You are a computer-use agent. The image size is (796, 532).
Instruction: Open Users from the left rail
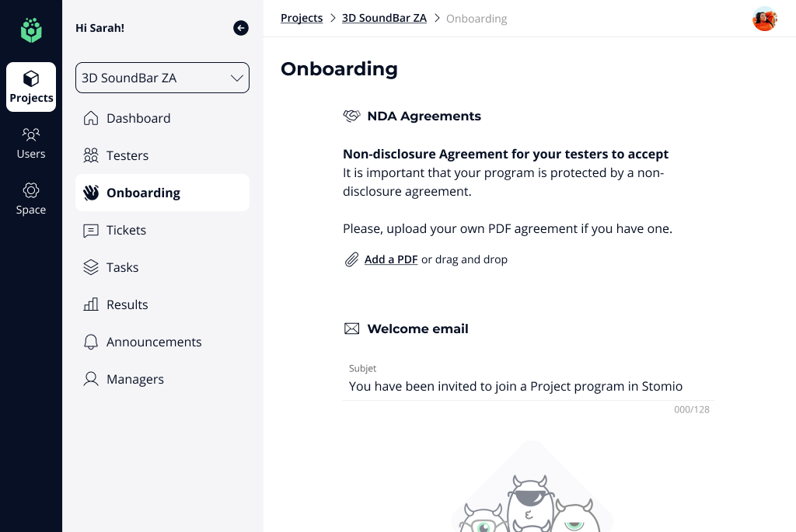[x=31, y=143]
